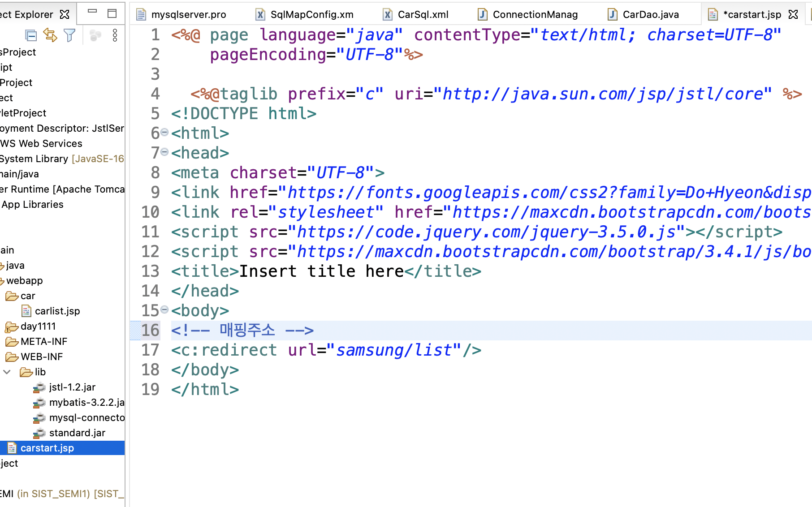
Task: Minimize the Project Explorer panel
Action: (x=92, y=12)
